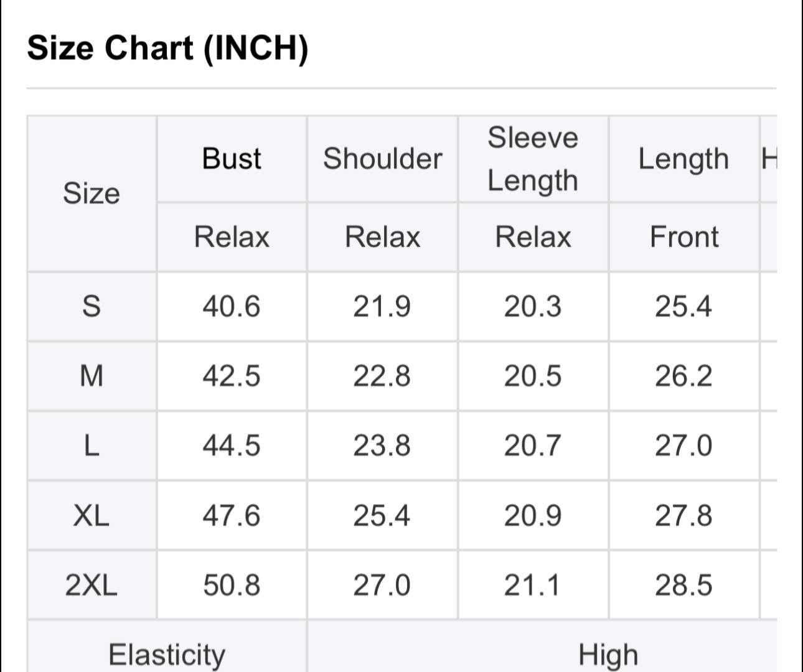Click the Bust column header
The height and width of the screenshot is (672, 803).
tap(232, 159)
